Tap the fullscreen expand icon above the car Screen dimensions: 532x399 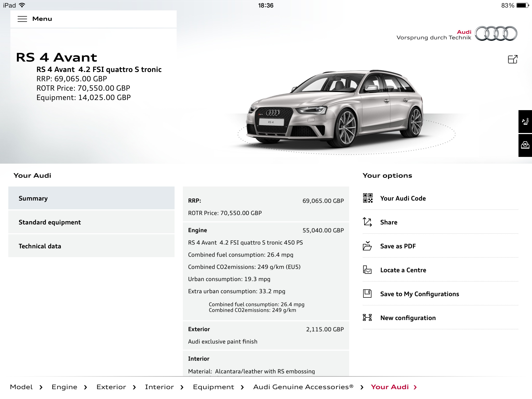513,59
